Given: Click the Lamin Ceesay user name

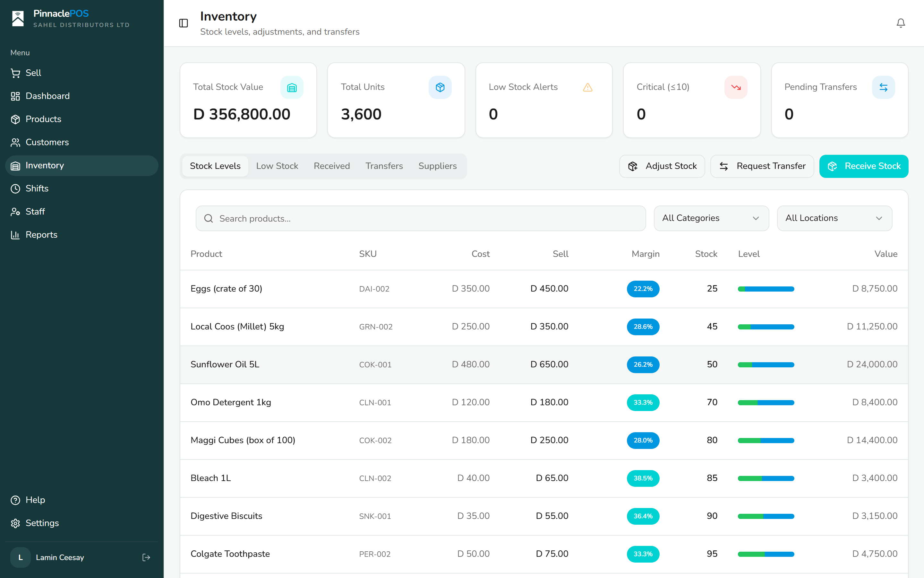Looking at the screenshot, I should (60, 557).
